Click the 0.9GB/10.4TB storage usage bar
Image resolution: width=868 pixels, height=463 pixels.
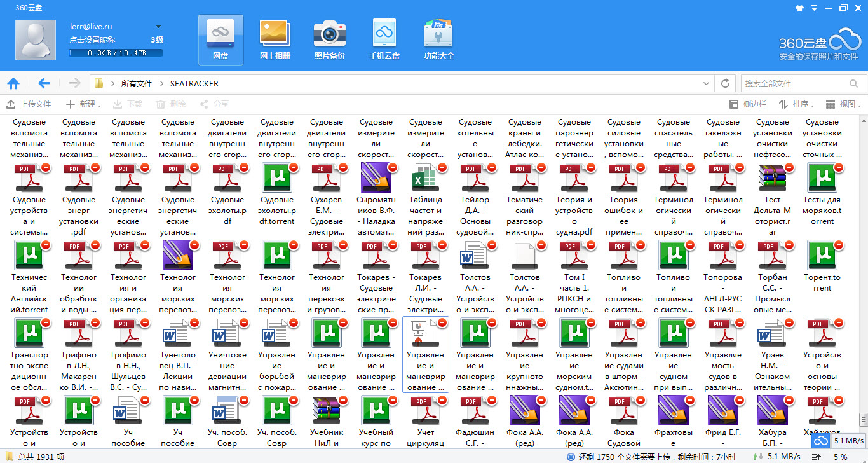click(x=116, y=53)
